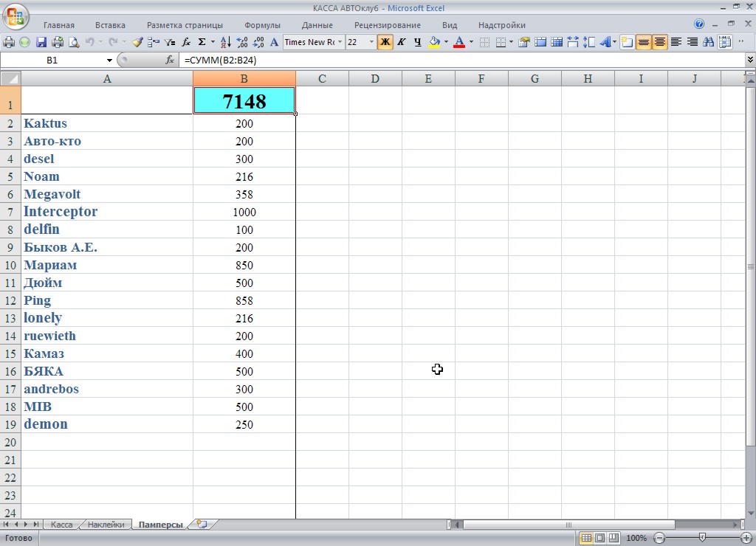Open Print Preview from the toolbar
756x546 pixels.
[x=74, y=42]
